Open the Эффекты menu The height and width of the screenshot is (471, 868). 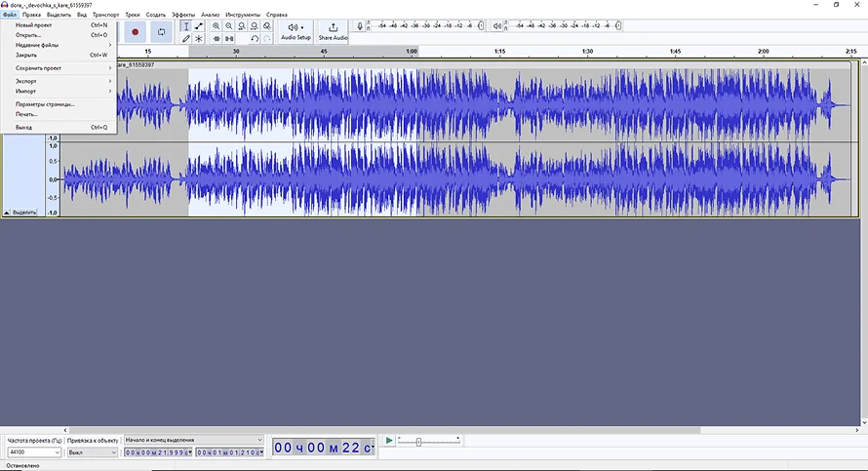click(x=182, y=16)
